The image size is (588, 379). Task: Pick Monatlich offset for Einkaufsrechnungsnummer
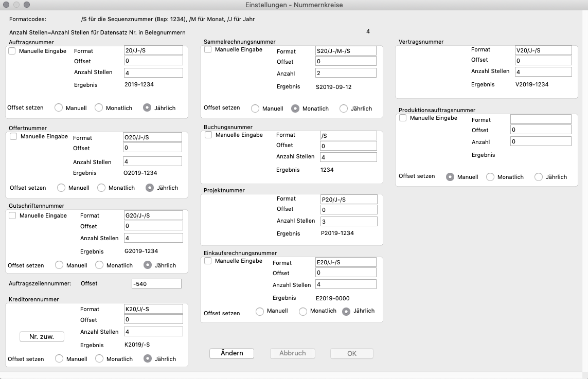coord(303,311)
